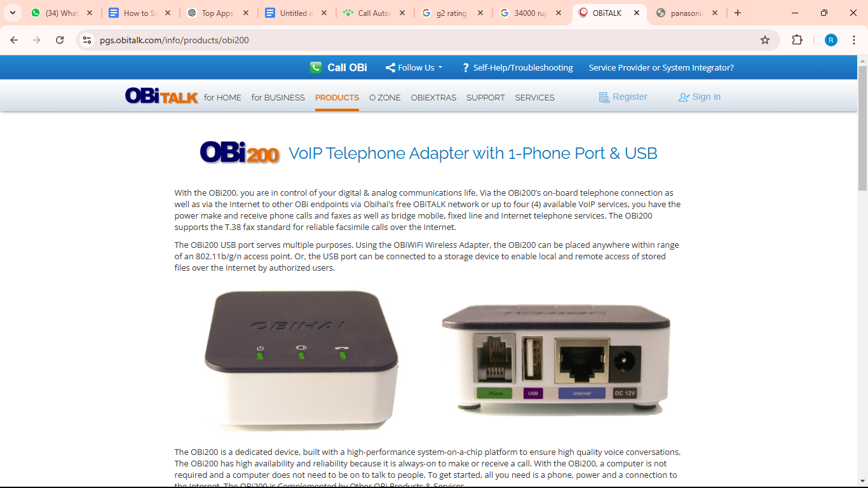Click the OBiTALK logo
868x488 pixels.
[x=161, y=96]
